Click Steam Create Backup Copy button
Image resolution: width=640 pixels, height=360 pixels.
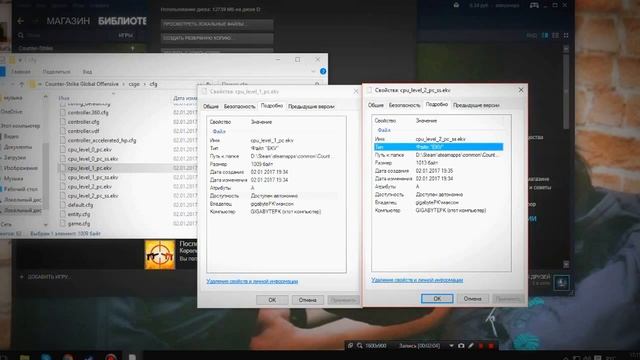(217, 38)
